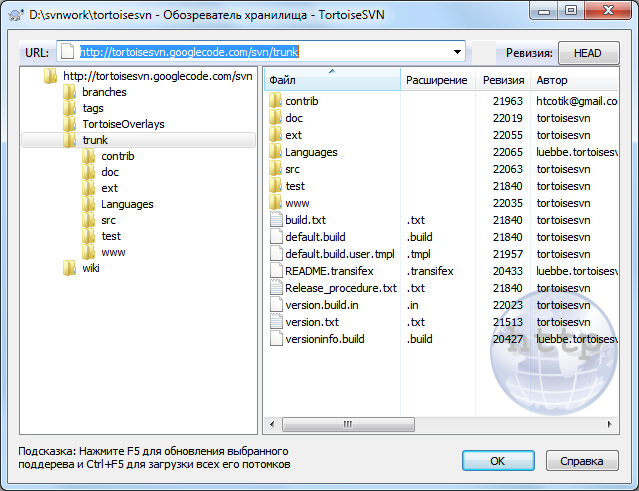The image size is (639, 491).
Task: Select the build.txt file name
Action: (x=305, y=220)
